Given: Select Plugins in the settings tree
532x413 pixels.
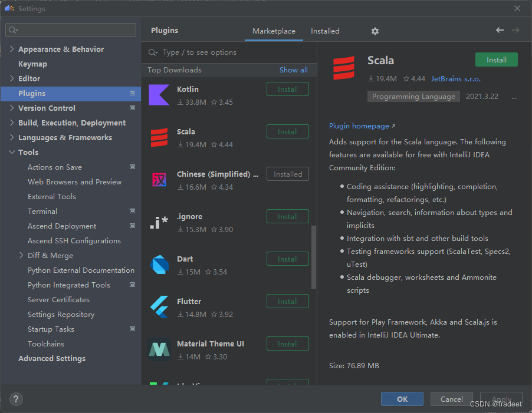Looking at the screenshot, I should (71, 94).
